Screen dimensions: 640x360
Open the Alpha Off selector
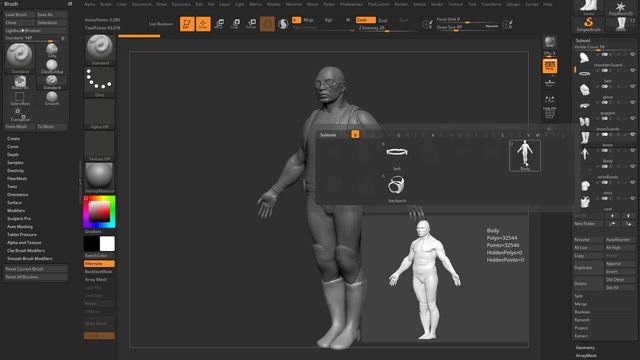tap(99, 114)
